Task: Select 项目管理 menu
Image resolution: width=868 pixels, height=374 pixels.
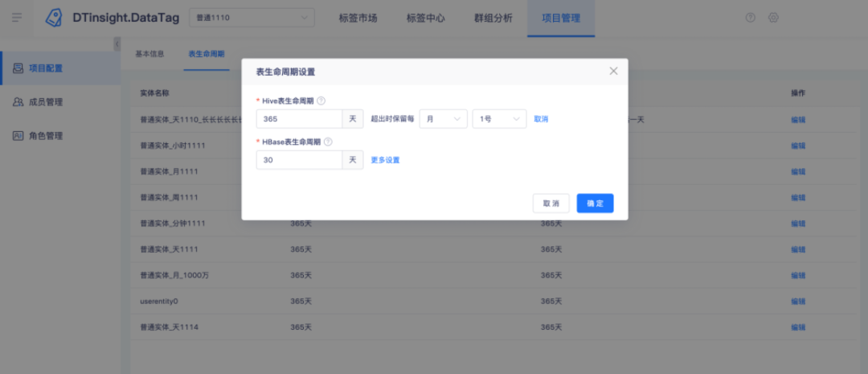Action: pyautogui.click(x=561, y=18)
